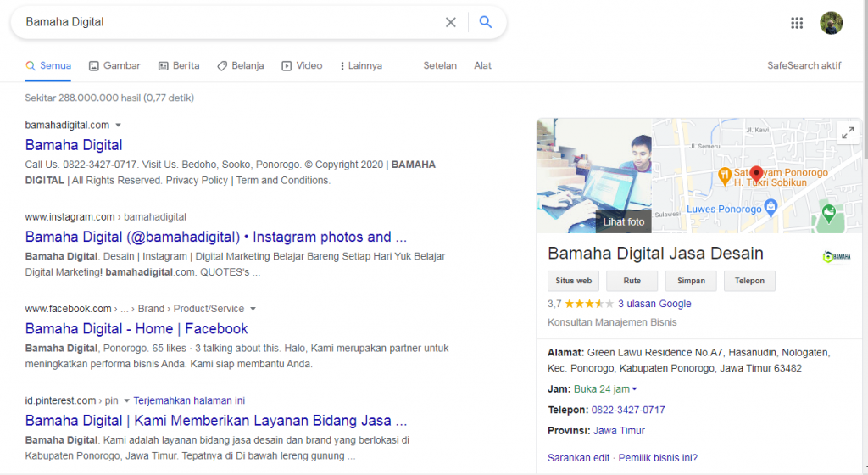Click the SafeSearch aktif label
Screen dimensions: 868x475
[x=804, y=66]
